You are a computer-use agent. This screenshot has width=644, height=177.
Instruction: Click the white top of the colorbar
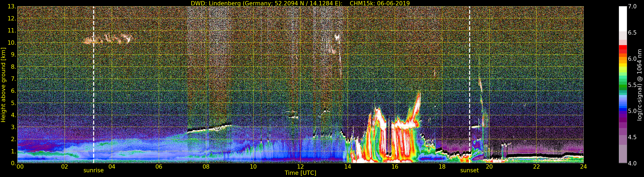pos(623,18)
